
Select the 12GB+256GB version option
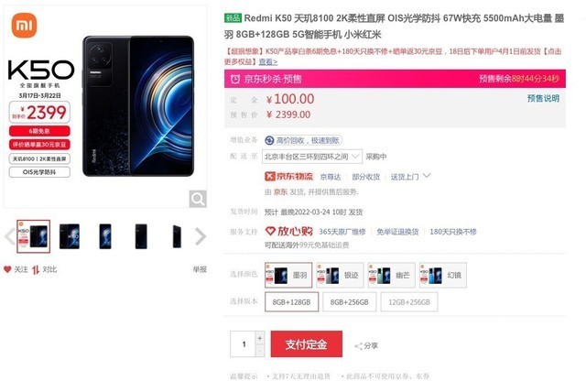tap(409, 302)
